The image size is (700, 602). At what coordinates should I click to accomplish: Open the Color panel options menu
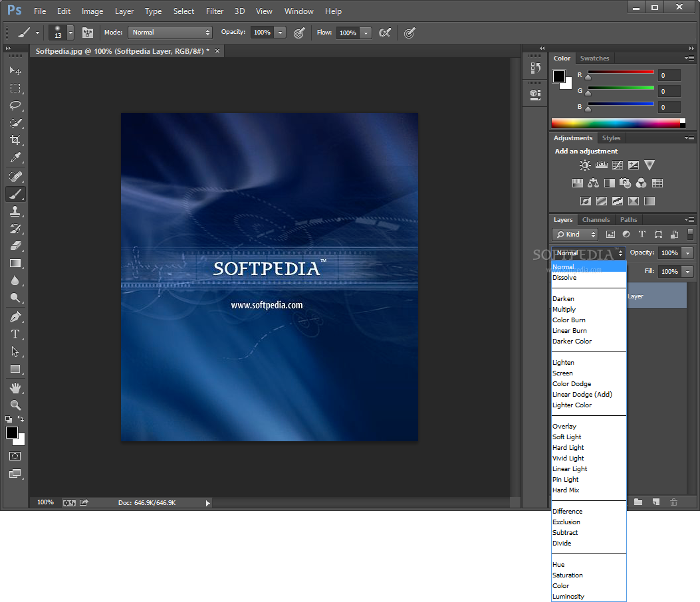(x=689, y=58)
